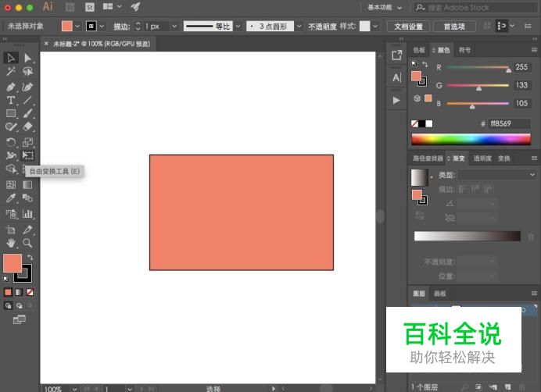Select the Zoom magnifier tool

(x=28, y=244)
